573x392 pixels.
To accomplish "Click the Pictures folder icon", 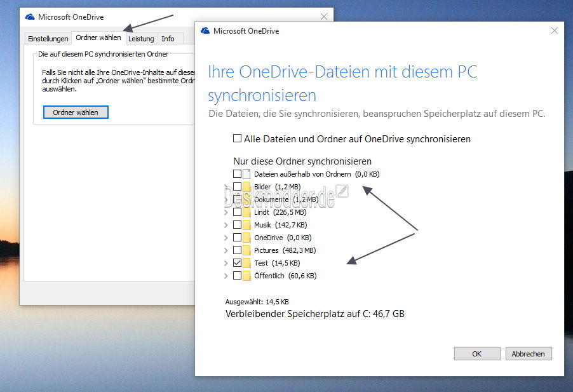I will [x=246, y=250].
